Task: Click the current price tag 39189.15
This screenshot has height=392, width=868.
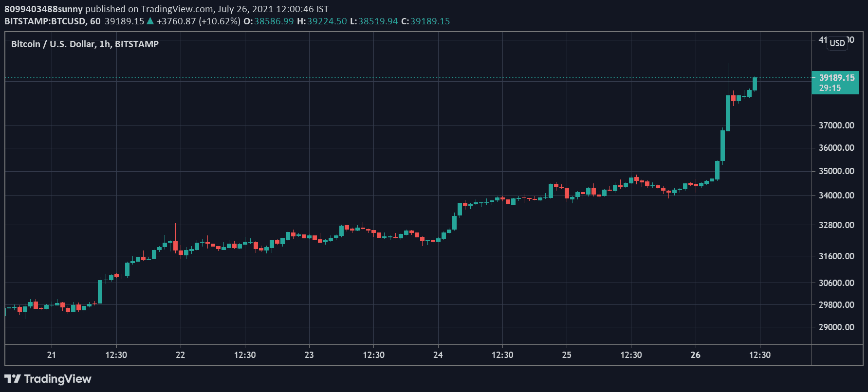Action: click(x=836, y=78)
